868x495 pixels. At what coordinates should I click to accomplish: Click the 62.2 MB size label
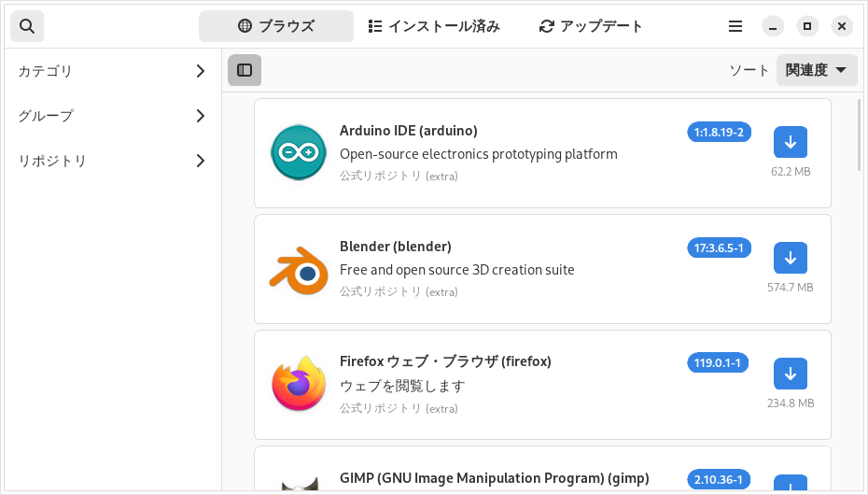click(x=791, y=172)
